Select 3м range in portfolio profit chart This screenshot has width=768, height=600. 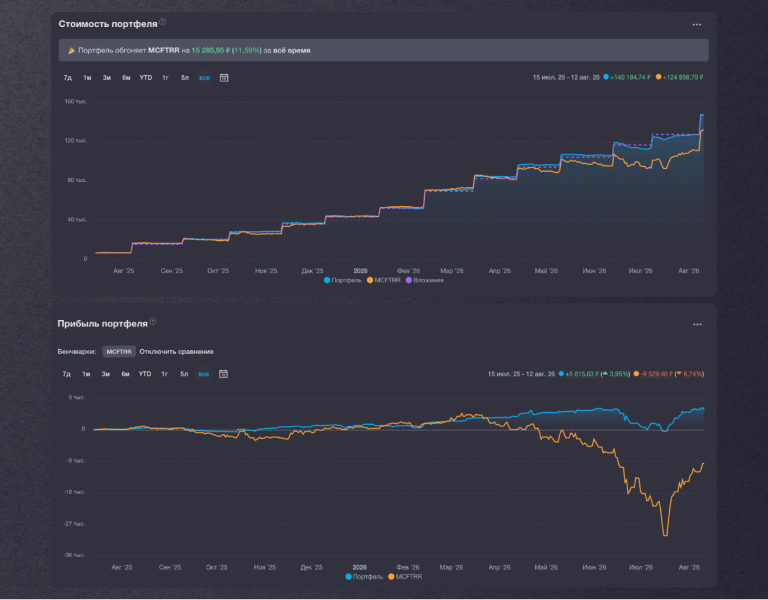(105, 374)
